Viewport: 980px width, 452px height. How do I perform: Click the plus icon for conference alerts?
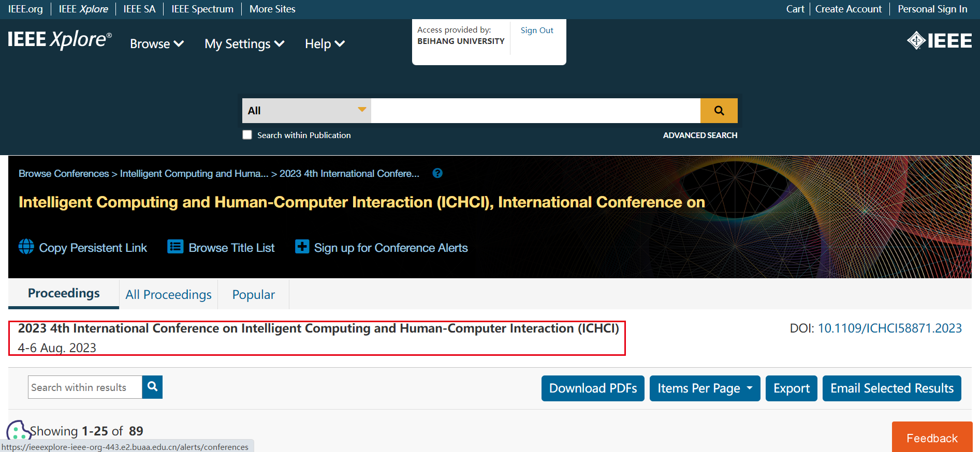(x=302, y=247)
